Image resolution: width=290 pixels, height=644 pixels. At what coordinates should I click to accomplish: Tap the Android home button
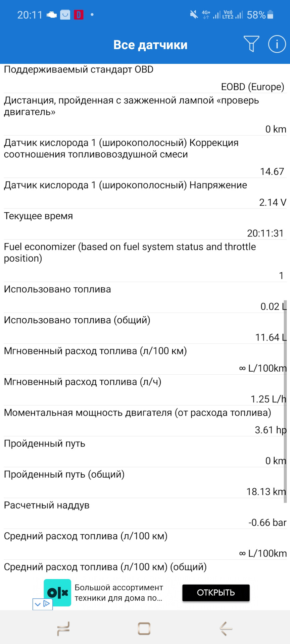click(x=144, y=628)
